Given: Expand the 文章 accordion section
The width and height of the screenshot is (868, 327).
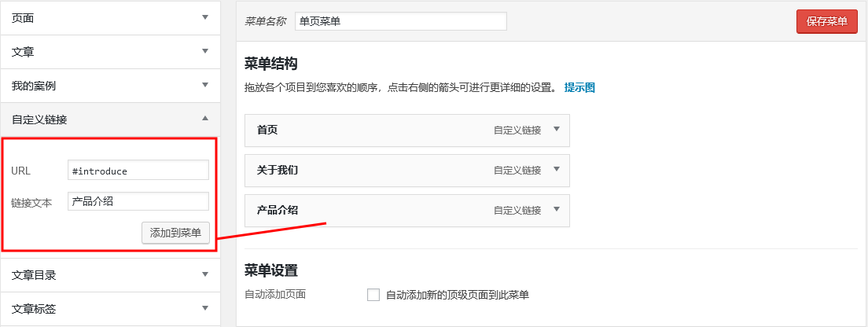Looking at the screenshot, I should click(x=205, y=51).
